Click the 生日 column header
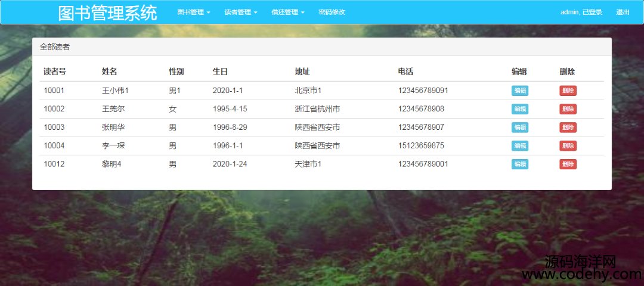 [x=220, y=72]
